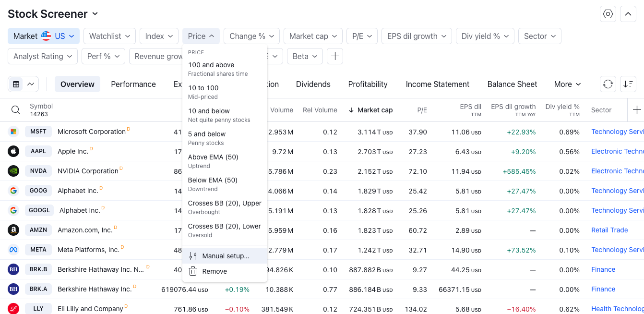
Task: Click the hexagon settings icon top right
Action: [x=608, y=14]
